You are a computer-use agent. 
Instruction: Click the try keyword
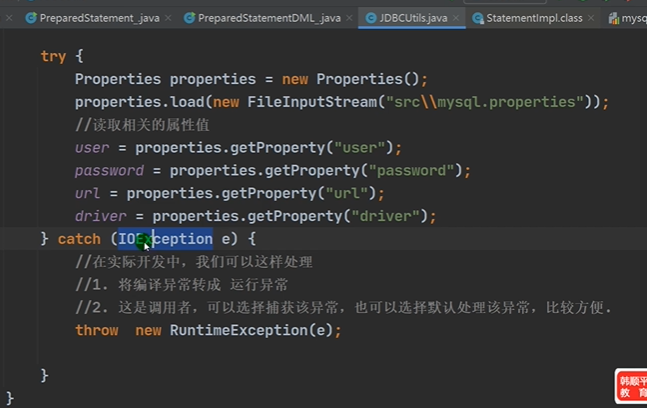pos(53,56)
